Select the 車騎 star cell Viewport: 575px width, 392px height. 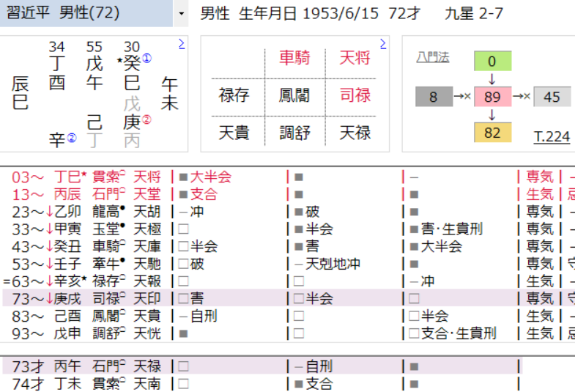pyautogui.click(x=295, y=58)
